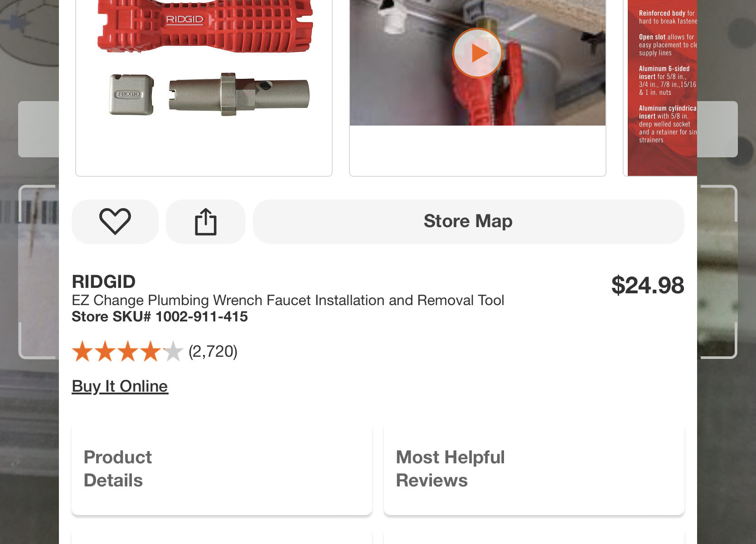Tap the partial card below Product Details
This screenshot has width=756, height=544.
(x=222, y=538)
